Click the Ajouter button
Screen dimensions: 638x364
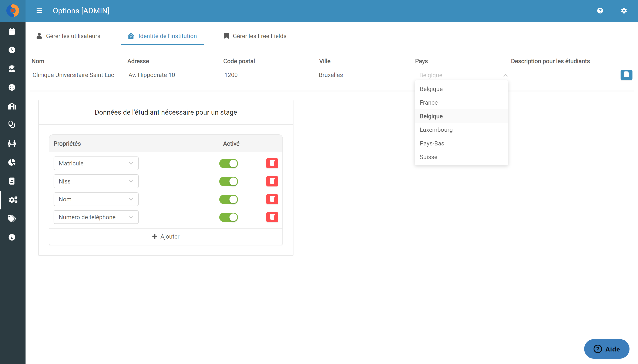pos(166,236)
